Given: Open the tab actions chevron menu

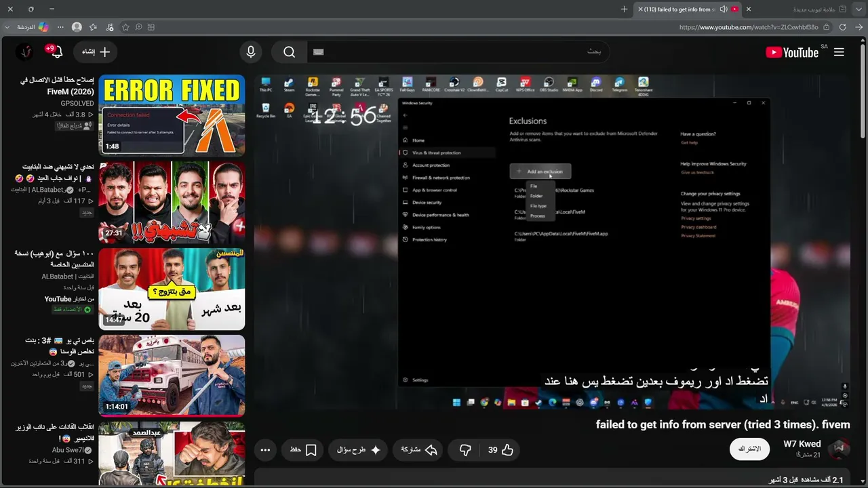Looking at the screenshot, I should (860, 9).
